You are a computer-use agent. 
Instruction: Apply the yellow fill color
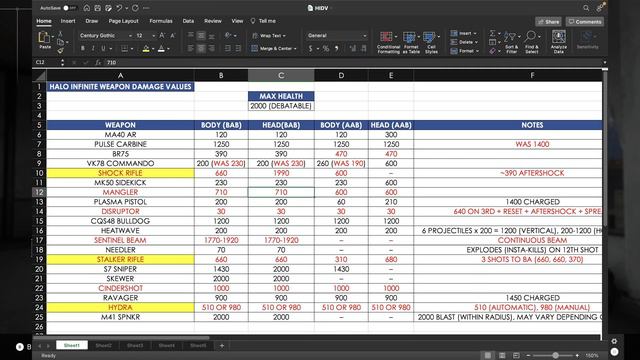[146, 49]
